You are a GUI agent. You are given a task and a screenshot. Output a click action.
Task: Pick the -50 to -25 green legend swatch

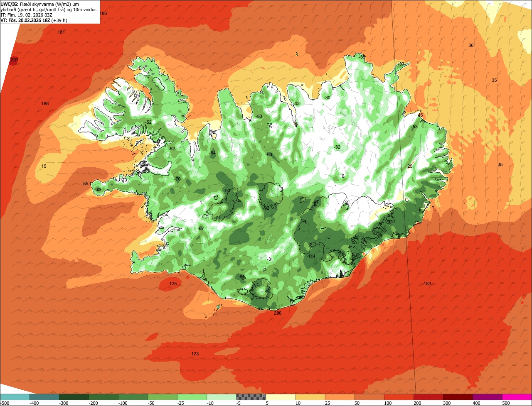(x=163, y=397)
